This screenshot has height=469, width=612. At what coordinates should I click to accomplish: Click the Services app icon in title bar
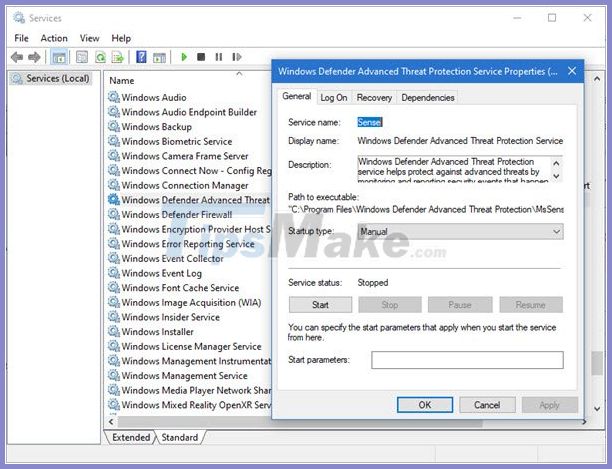point(19,18)
